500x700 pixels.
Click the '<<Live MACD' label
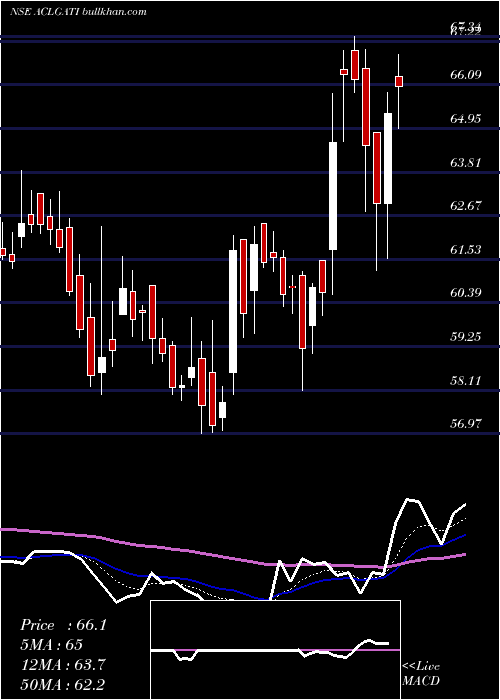tap(421, 673)
